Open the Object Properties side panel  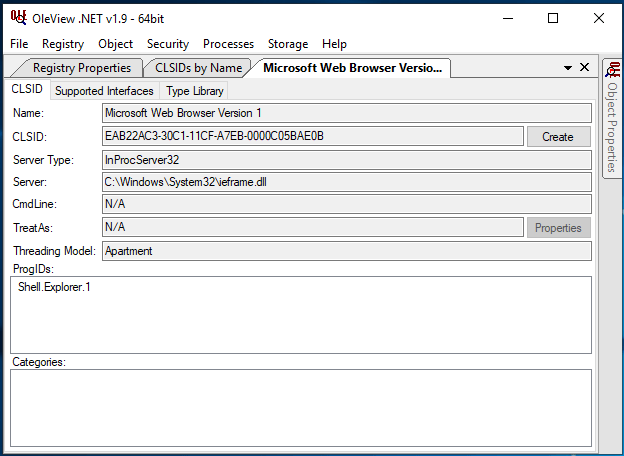[612, 118]
